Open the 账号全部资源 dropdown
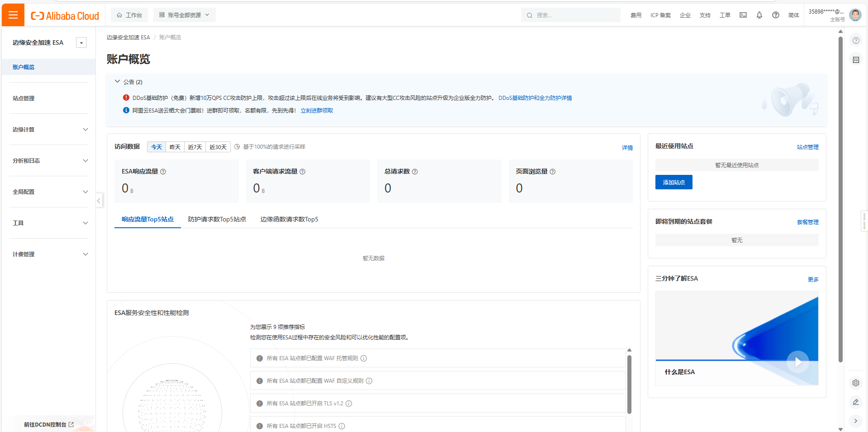The height and width of the screenshot is (432, 868). (184, 14)
